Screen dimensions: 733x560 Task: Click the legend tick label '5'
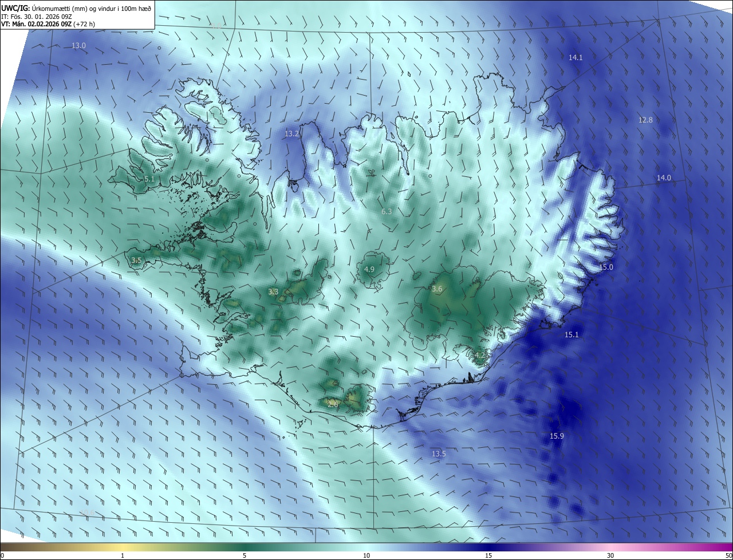tap(245, 555)
